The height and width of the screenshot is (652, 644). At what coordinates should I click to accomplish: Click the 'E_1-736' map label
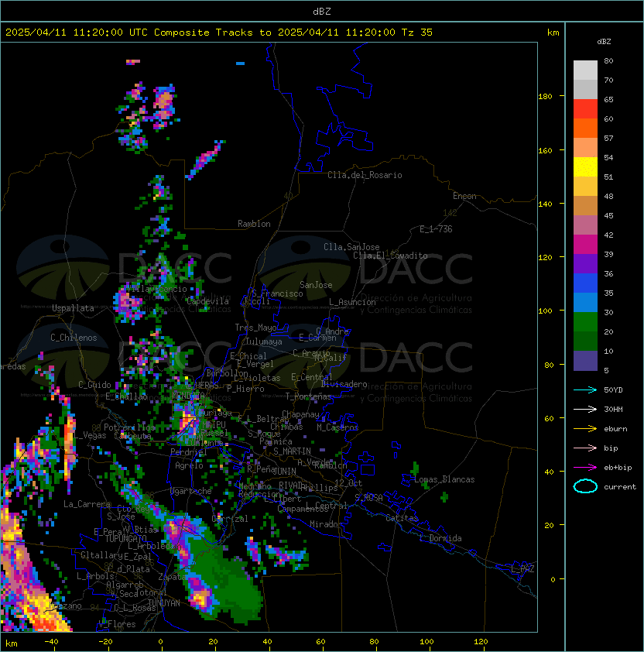(x=436, y=229)
